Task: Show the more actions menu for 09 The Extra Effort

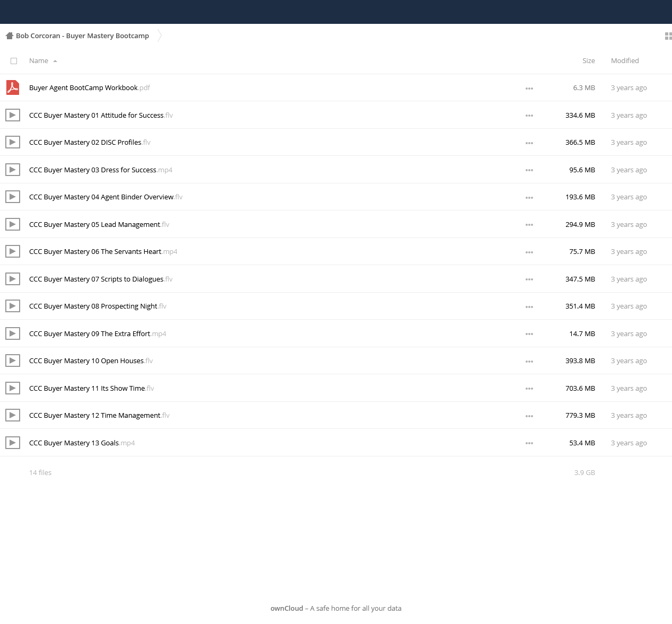Action: (529, 334)
